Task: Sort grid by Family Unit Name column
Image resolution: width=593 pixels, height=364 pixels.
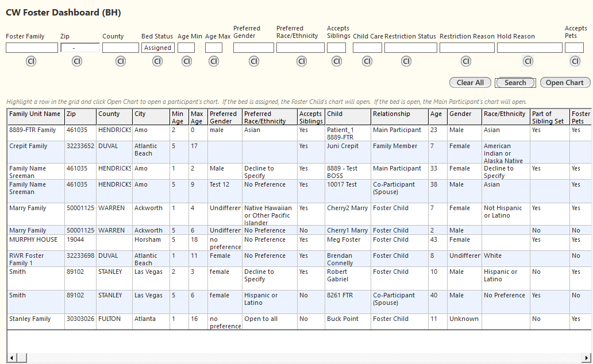Action: click(x=35, y=114)
